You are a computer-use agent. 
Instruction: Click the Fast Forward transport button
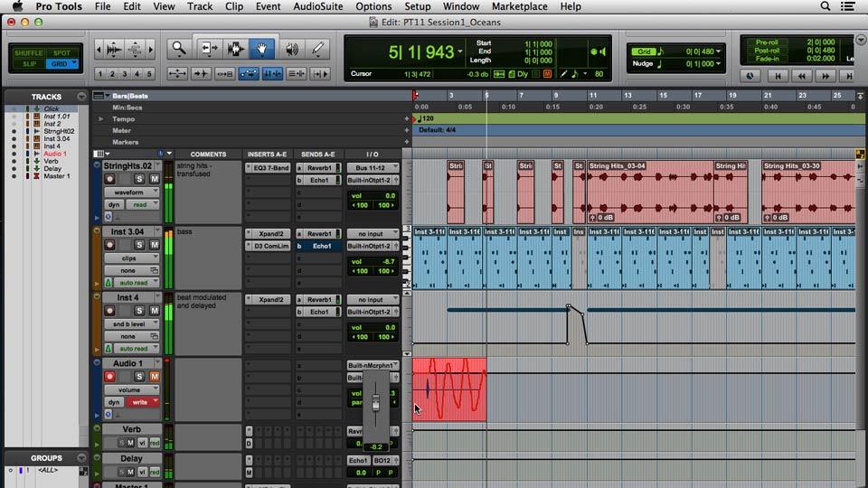tap(825, 76)
